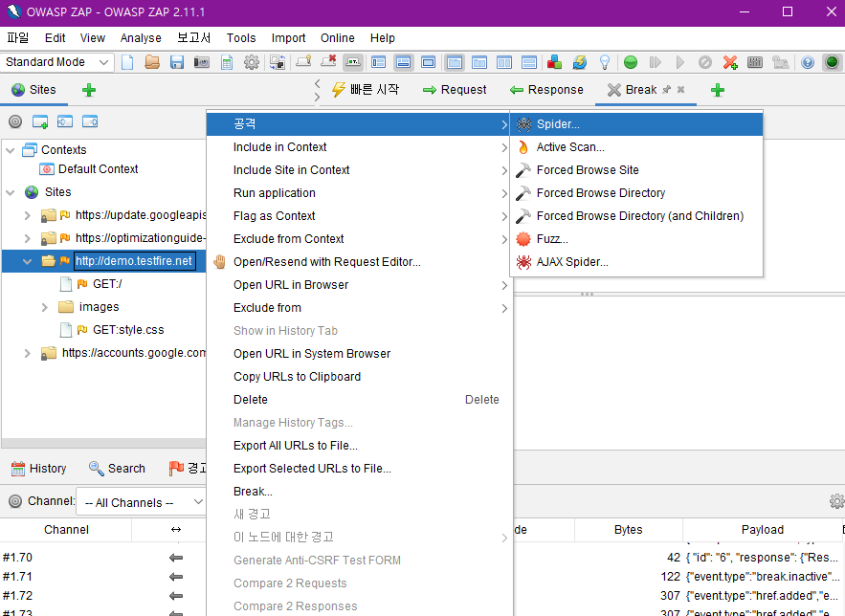Click the Check for Updates lightning icon
This screenshot has width=845, height=616.
579,62
